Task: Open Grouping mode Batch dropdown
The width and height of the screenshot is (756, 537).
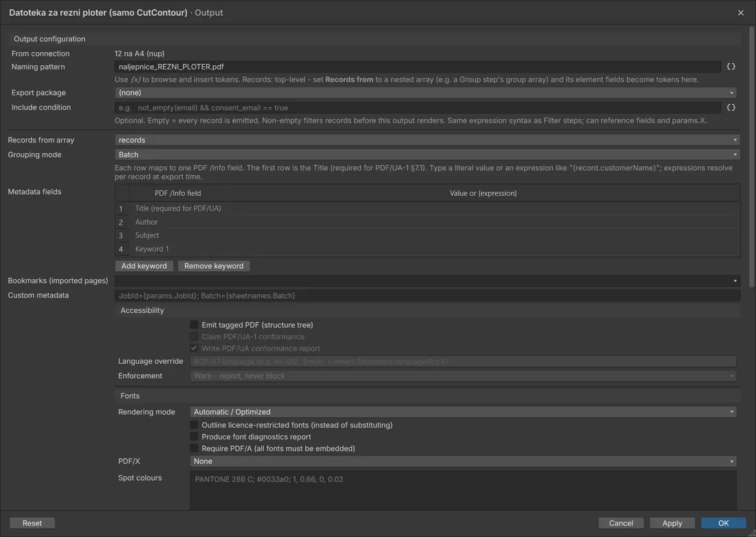Action: click(x=427, y=155)
